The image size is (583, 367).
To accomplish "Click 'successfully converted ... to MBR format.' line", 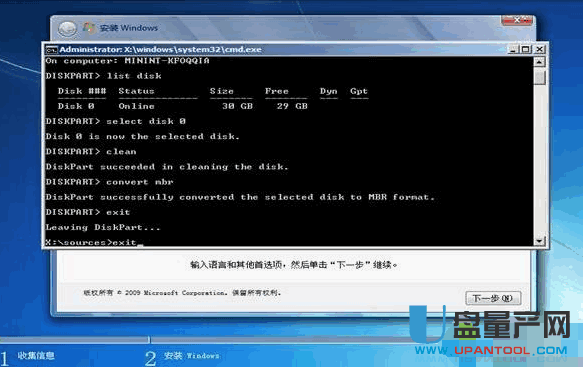I will [240, 197].
